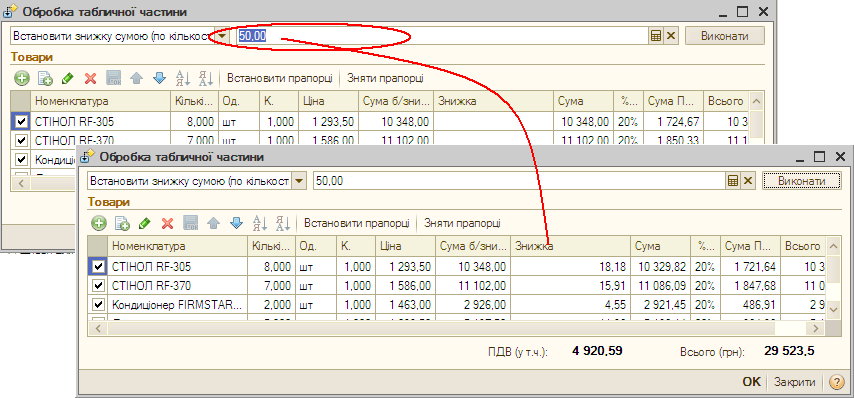Click the grayed save-row icon in front window toolbar
Image resolution: width=854 pixels, height=398 pixels.
pyautogui.click(x=190, y=223)
